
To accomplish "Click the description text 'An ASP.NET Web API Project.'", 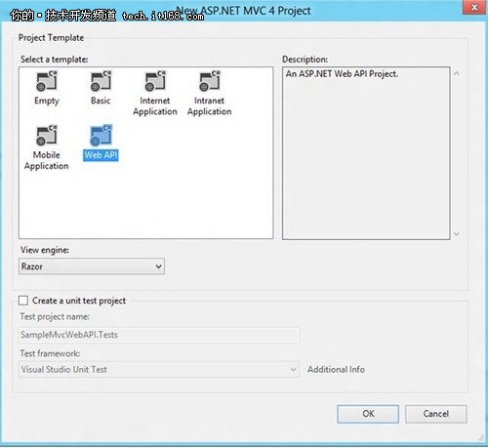I will pyautogui.click(x=342, y=74).
